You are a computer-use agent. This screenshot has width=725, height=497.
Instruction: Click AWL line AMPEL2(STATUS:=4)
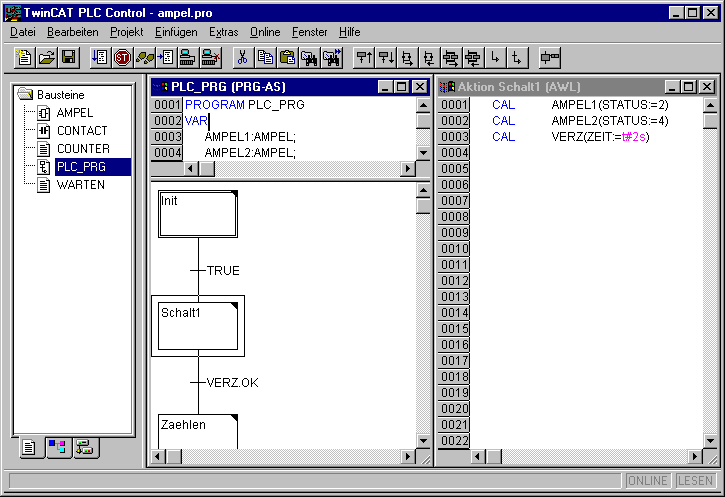(610, 121)
